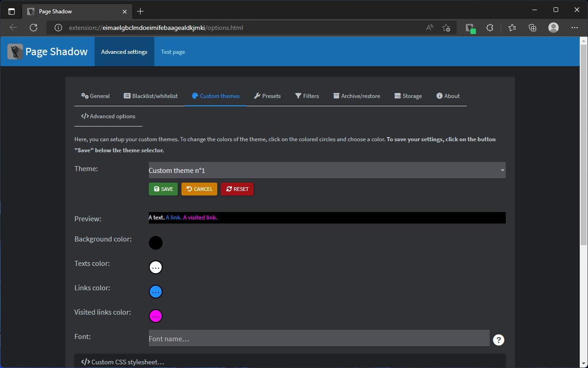Close the Page Shadow browser tab
Viewport: 588px width, 368px height.
124,11
